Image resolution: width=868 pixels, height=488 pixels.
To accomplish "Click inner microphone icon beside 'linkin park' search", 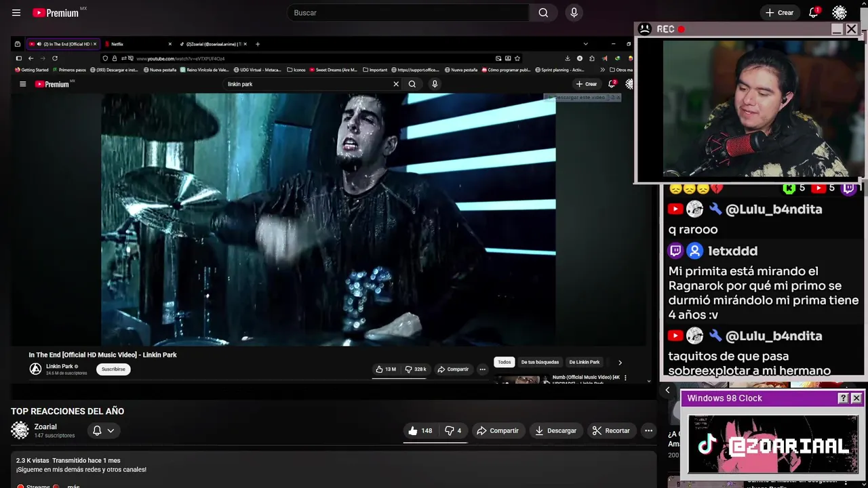I will (435, 84).
